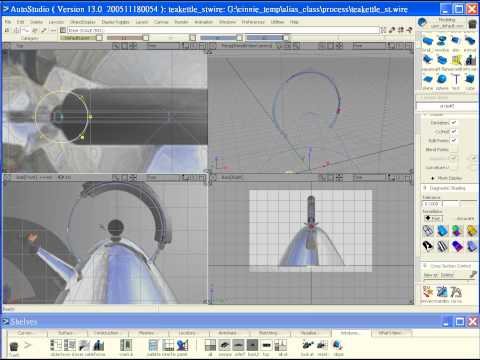Viewport: 480px width, 360px height.
Task: Select the sphere primitive tool in palette
Action: tap(442, 79)
